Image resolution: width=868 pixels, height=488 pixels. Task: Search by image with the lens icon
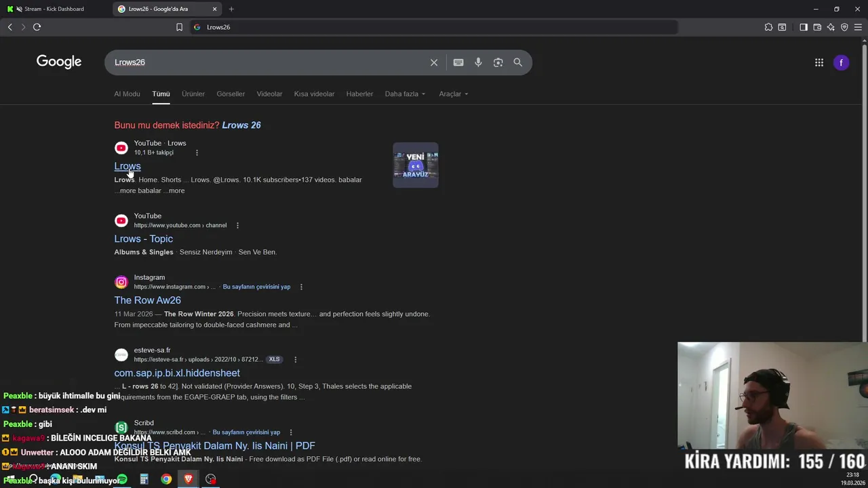(x=498, y=62)
